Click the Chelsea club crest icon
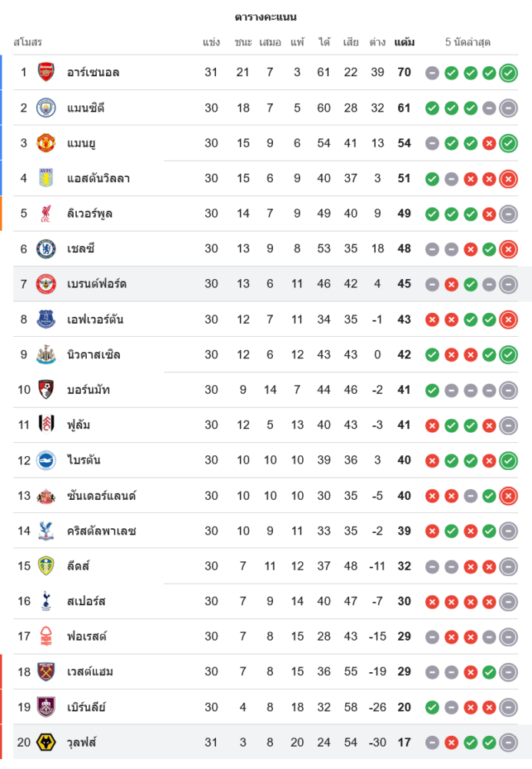Viewport: 532px width, 769px height. click(x=47, y=248)
